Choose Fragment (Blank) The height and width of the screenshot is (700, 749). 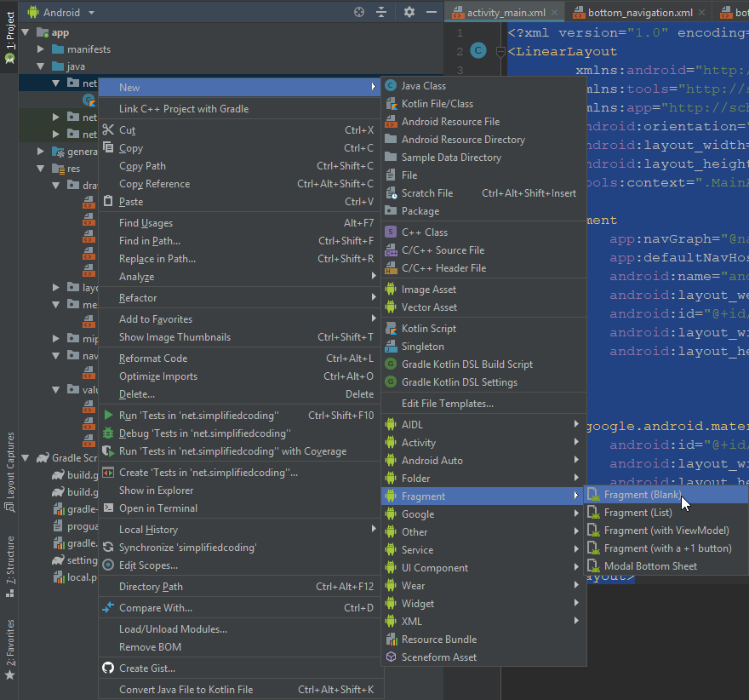pyautogui.click(x=666, y=495)
